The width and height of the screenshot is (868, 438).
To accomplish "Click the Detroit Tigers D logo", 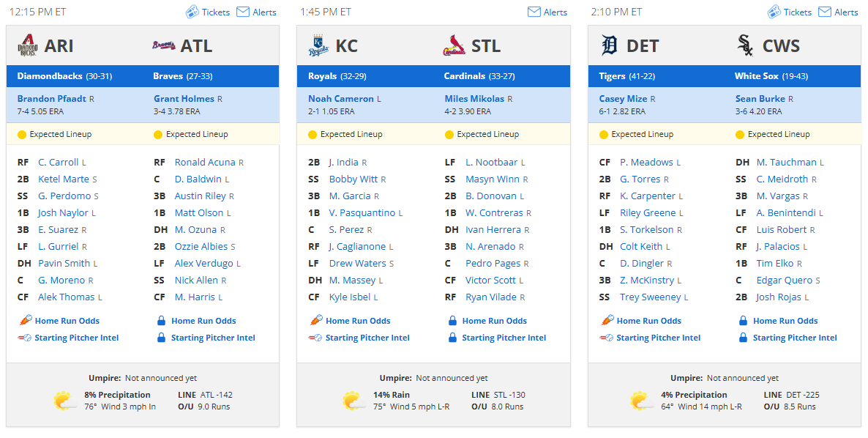I will (x=609, y=45).
